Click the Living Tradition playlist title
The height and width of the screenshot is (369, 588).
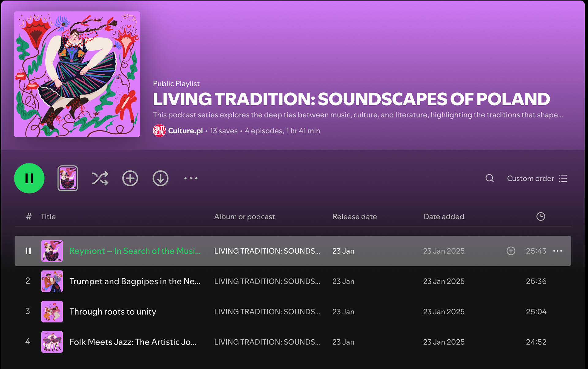(351, 99)
